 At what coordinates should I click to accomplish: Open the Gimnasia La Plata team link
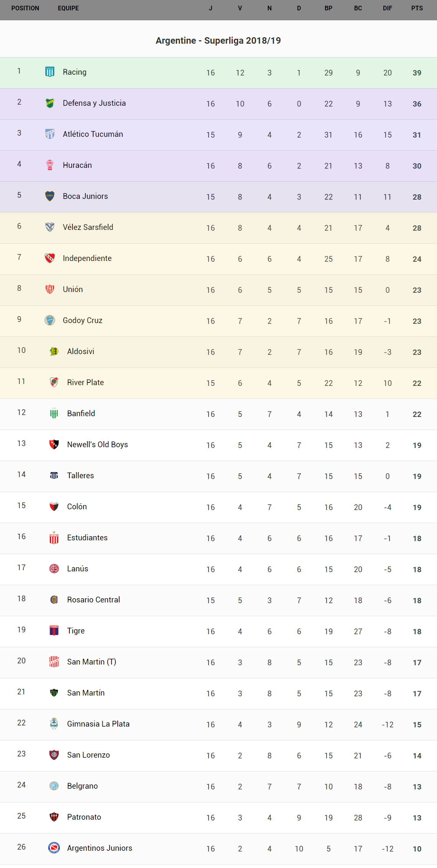point(98,724)
